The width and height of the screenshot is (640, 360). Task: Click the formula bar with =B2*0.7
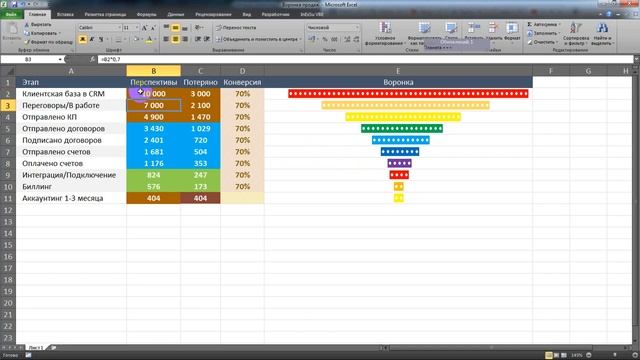point(365,59)
